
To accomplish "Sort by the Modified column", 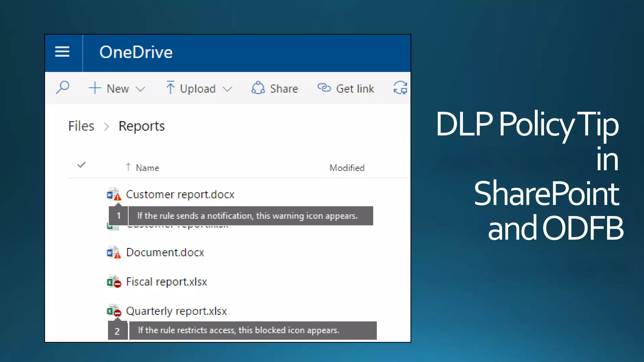I will (x=347, y=168).
